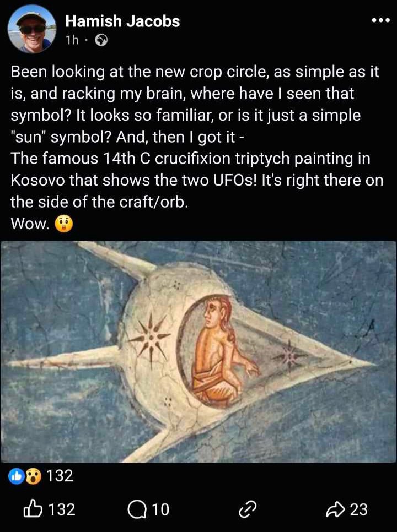
Task: Copy post link with chain icon
Action: click(247, 509)
